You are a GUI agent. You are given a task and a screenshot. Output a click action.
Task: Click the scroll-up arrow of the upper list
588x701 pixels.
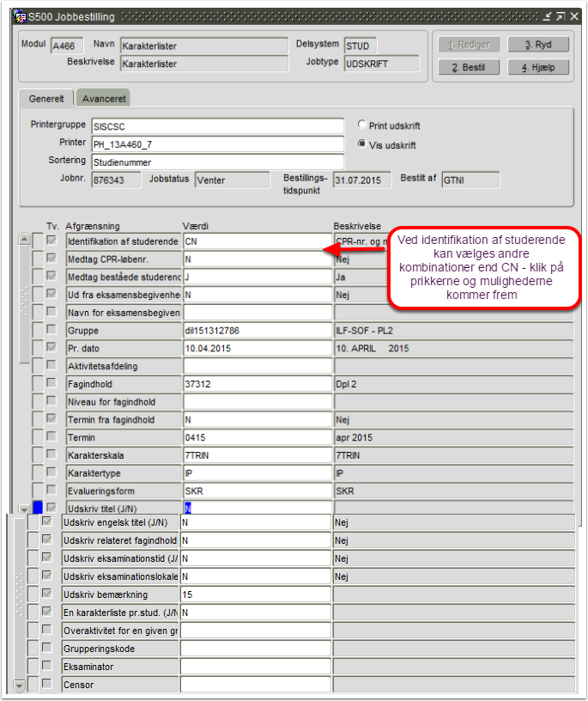click(25, 239)
